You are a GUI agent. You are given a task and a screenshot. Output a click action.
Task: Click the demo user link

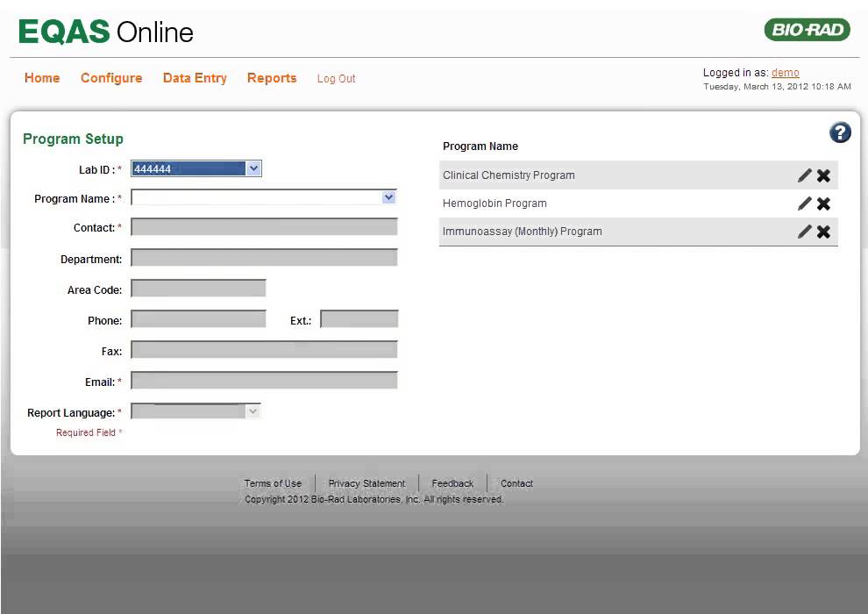[x=785, y=73]
